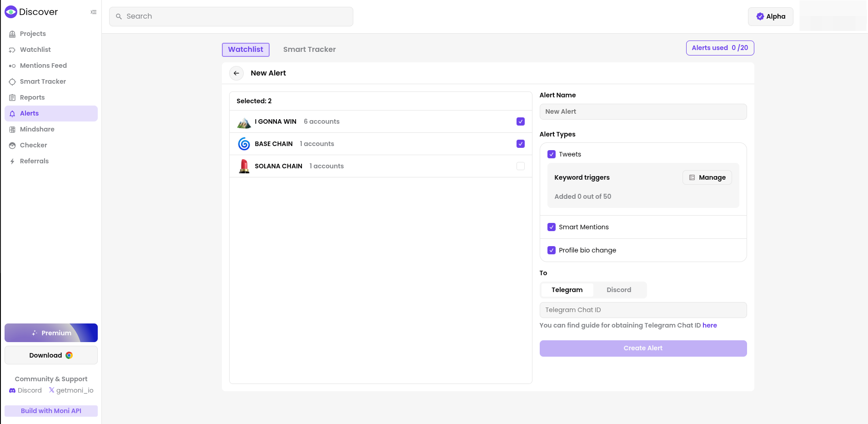The width and height of the screenshot is (868, 424).
Task: Click the Telegram Chat ID input field
Action: click(643, 310)
